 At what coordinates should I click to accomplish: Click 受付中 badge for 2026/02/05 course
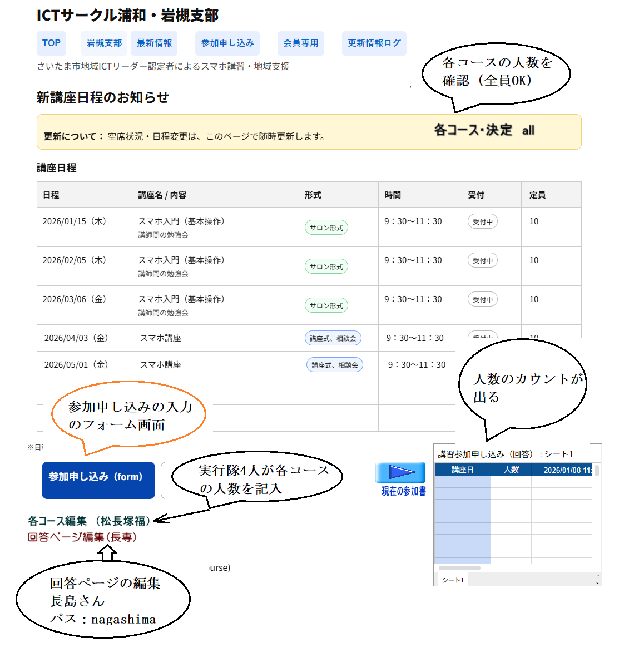point(482,260)
